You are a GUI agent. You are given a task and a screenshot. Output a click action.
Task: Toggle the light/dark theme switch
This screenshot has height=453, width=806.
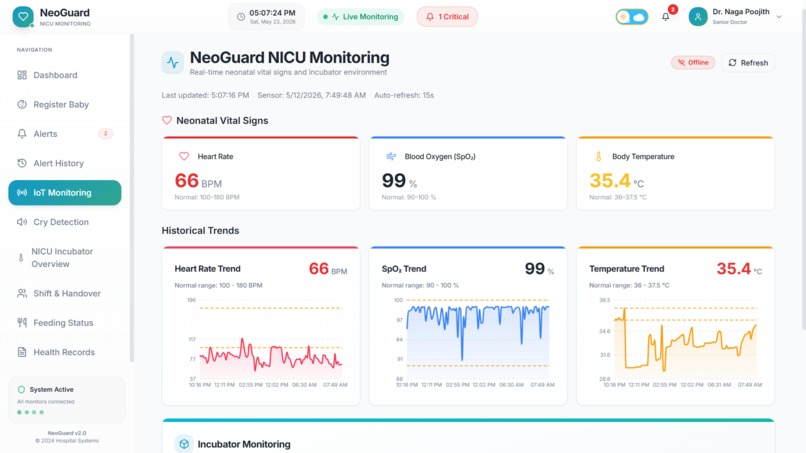point(632,17)
